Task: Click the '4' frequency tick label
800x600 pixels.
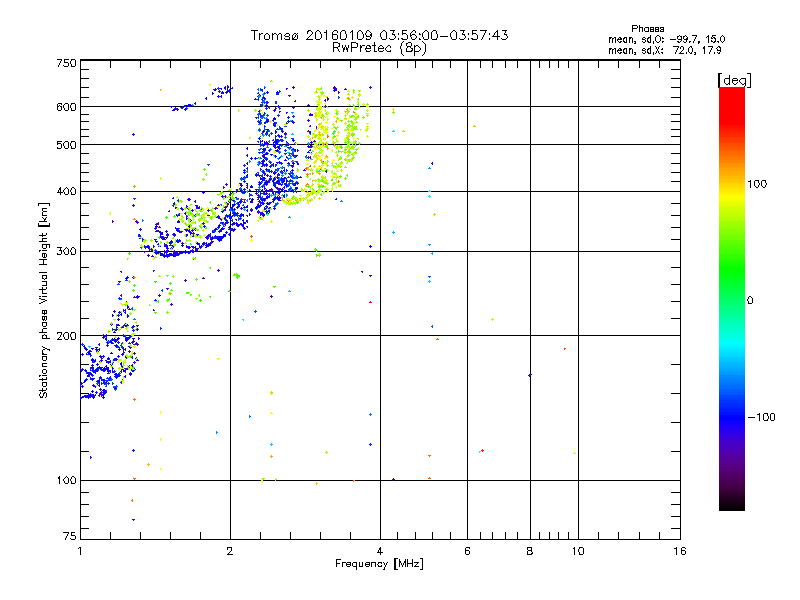Action: pyautogui.click(x=380, y=551)
